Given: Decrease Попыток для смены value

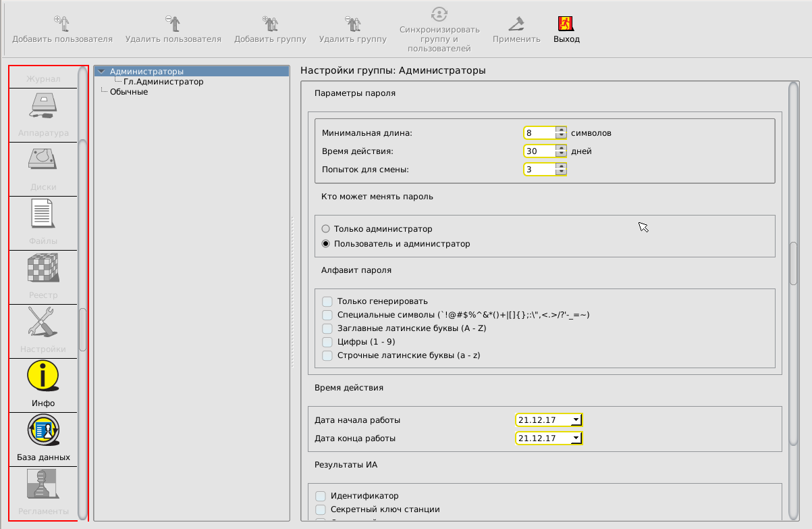Looking at the screenshot, I should (x=560, y=172).
